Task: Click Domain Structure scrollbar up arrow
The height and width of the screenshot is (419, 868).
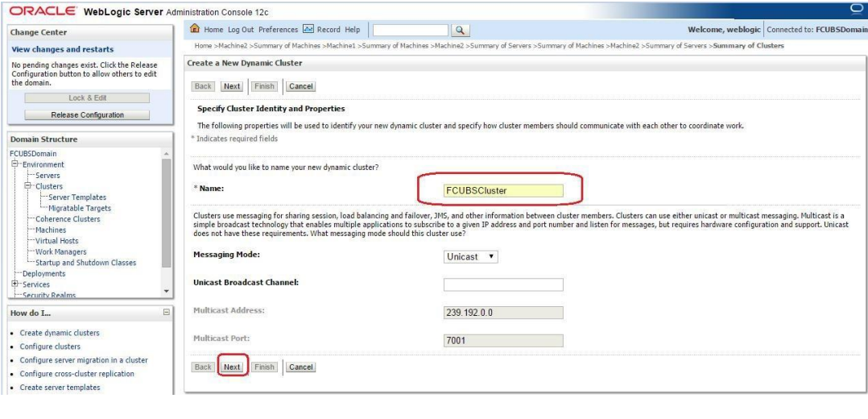Action: [x=167, y=154]
